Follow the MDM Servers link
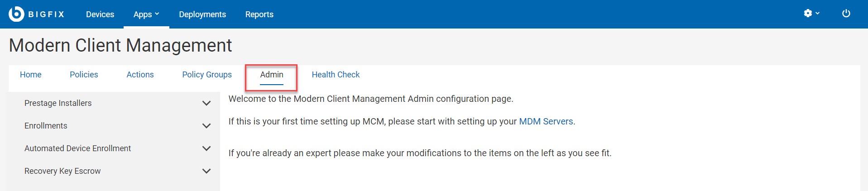Viewport: 868px width, 191px height. 546,121
